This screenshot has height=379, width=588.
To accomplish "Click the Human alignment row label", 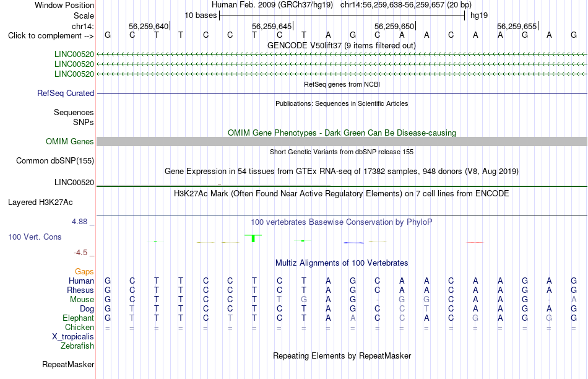I will click(81, 281).
